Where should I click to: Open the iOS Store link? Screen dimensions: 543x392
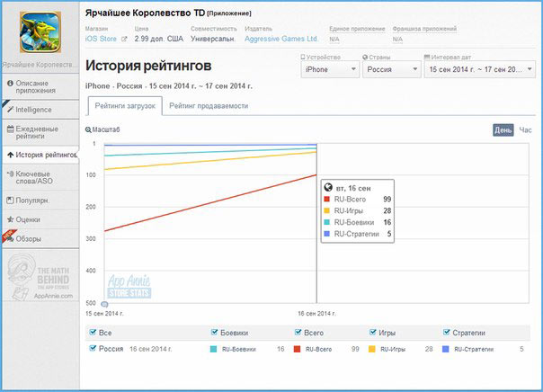[101, 39]
